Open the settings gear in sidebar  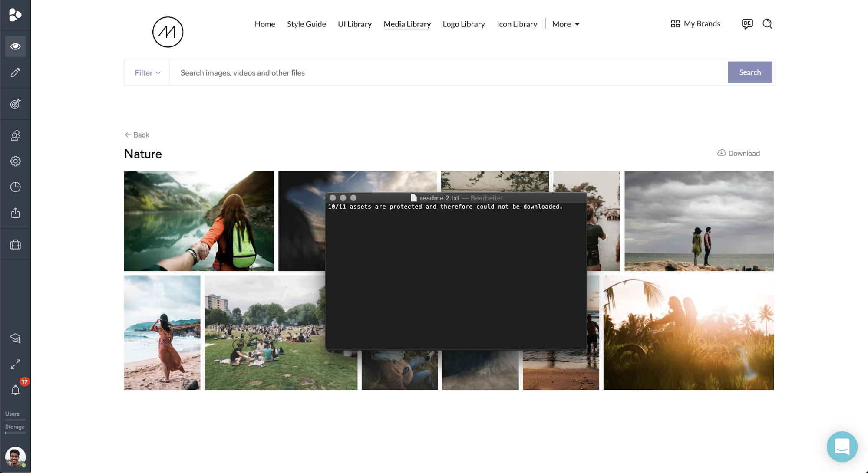pyautogui.click(x=15, y=161)
